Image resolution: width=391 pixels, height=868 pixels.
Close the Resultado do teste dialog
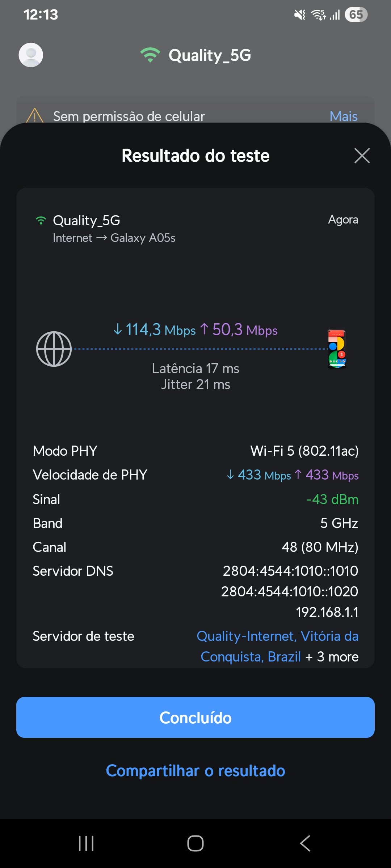coord(362,156)
